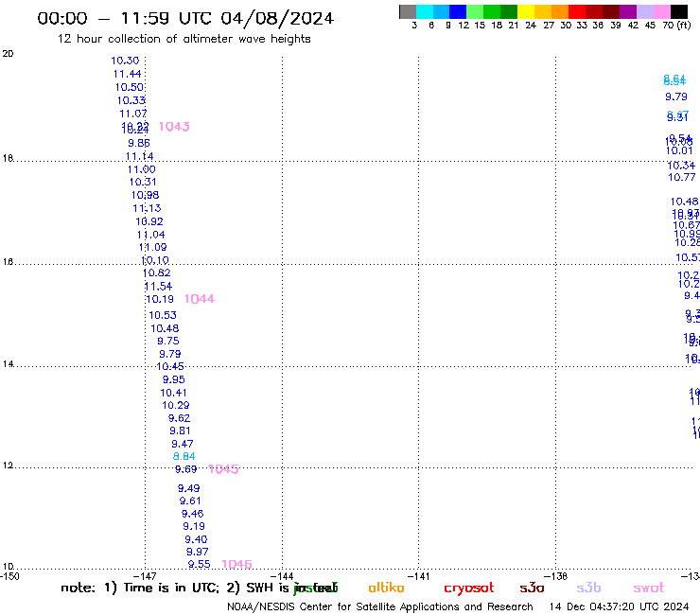Screen dimensions: 700x615
Task: Click the right-track value 10.01
Action: (x=679, y=151)
